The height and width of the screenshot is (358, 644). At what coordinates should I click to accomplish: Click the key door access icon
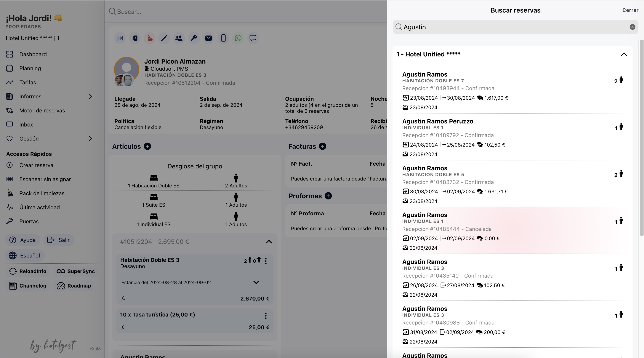click(x=194, y=38)
